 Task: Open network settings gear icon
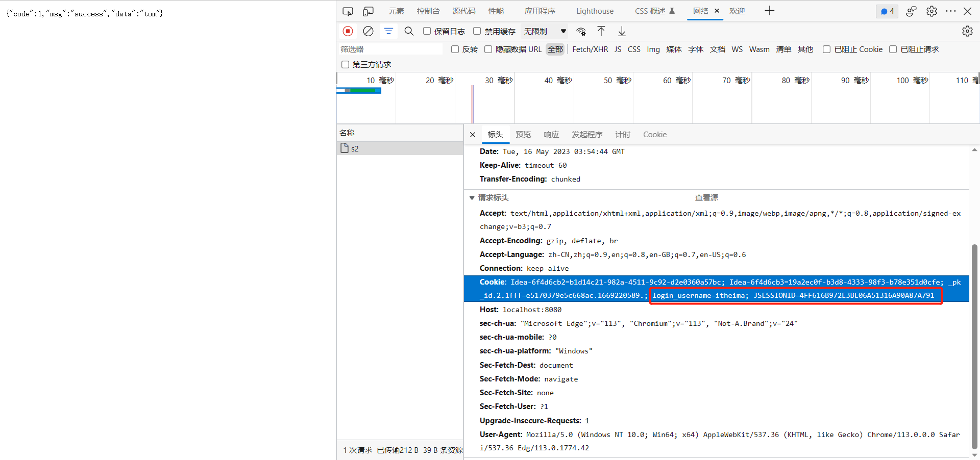pyautogui.click(x=967, y=31)
